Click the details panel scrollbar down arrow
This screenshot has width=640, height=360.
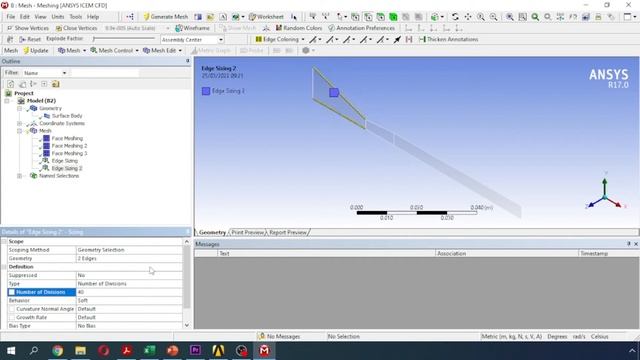(187, 325)
